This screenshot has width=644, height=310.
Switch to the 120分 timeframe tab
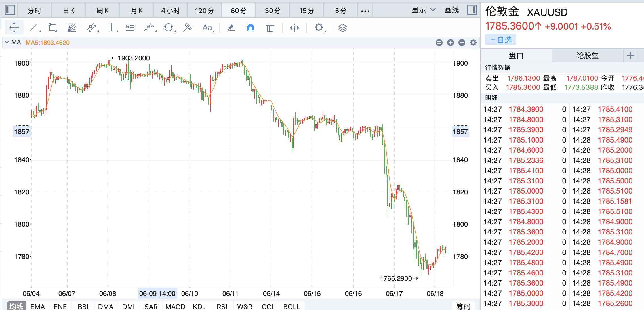click(205, 11)
